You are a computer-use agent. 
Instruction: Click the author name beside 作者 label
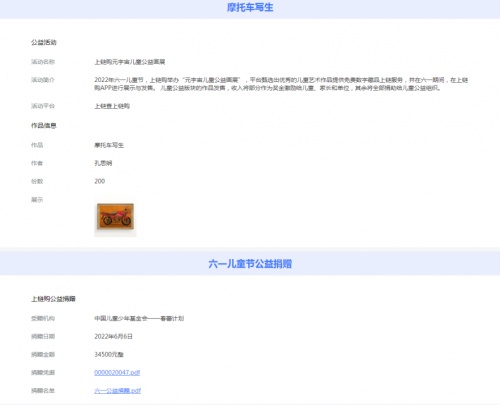[103, 163]
